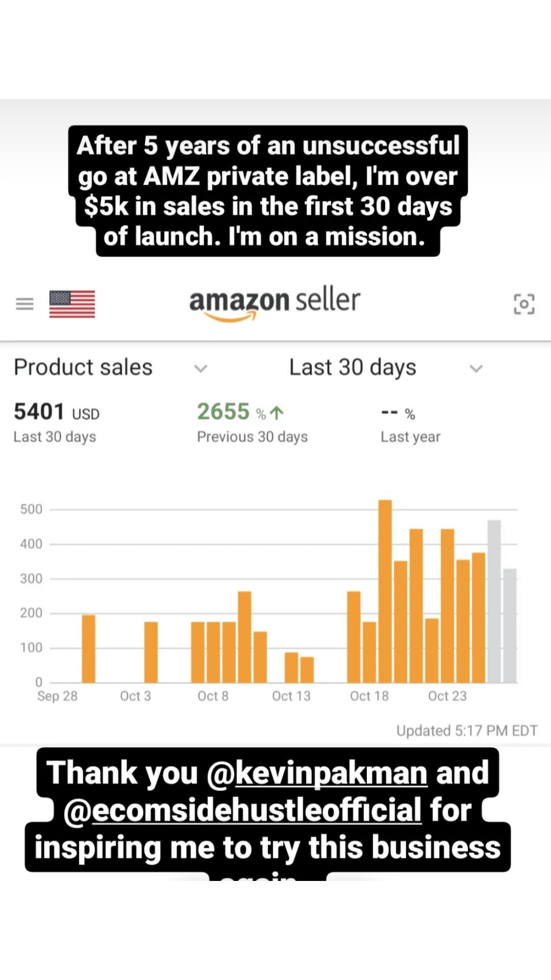Select the Oct 8 axis label
Image resolution: width=551 pixels, height=980 pixels.
(213, 696)
